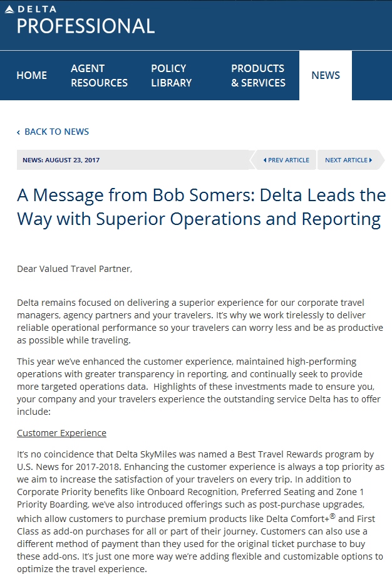Select the NEWS tab

coord(325,75)
